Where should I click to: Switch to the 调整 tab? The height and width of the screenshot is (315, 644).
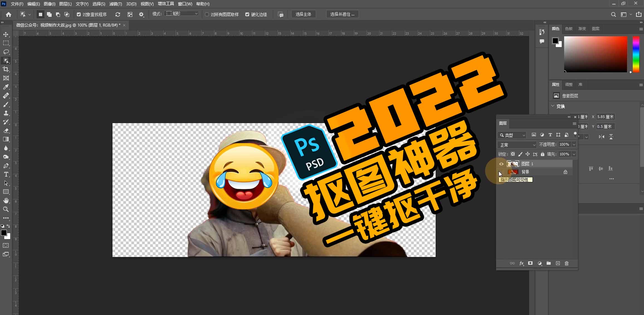coord(569,84)
